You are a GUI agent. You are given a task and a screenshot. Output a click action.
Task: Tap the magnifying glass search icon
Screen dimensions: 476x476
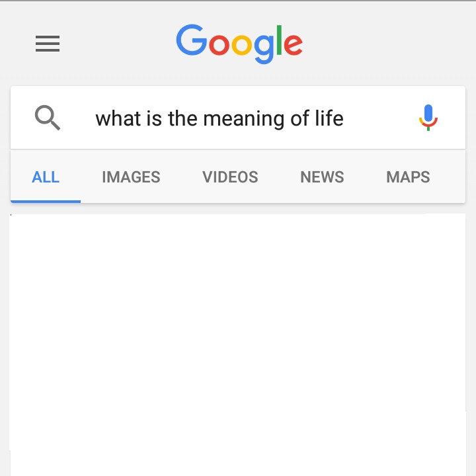pos(48,118)
